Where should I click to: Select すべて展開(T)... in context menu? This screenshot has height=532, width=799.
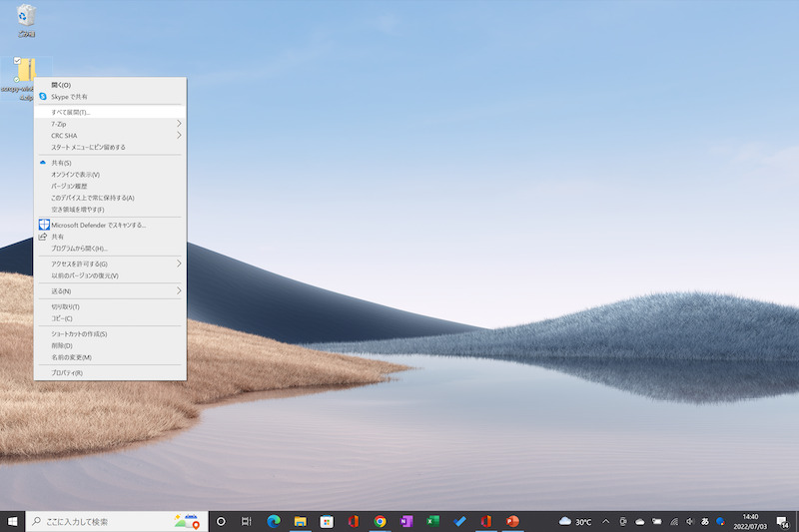pos(110,112)
